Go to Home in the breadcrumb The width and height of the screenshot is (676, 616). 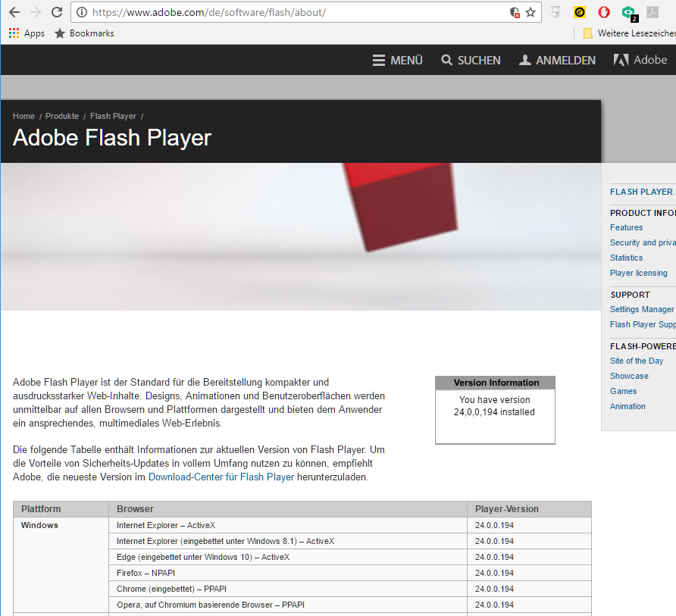[23, 117]
